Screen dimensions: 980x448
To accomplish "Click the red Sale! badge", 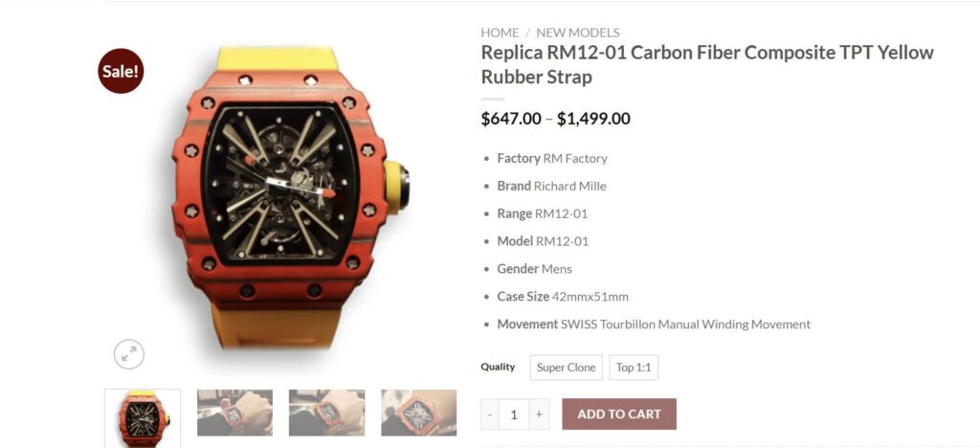I will 121,71.
